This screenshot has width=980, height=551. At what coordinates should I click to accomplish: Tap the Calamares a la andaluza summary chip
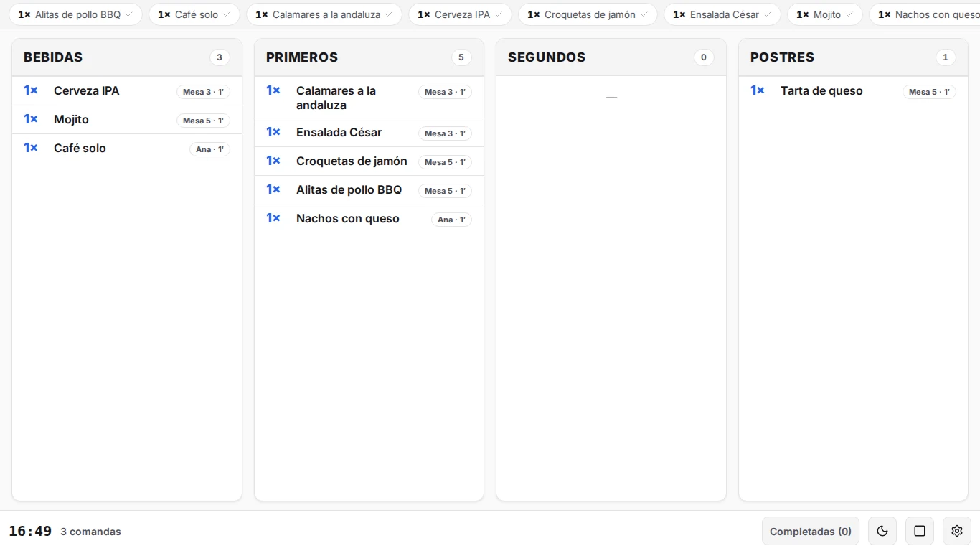[324, 14]
